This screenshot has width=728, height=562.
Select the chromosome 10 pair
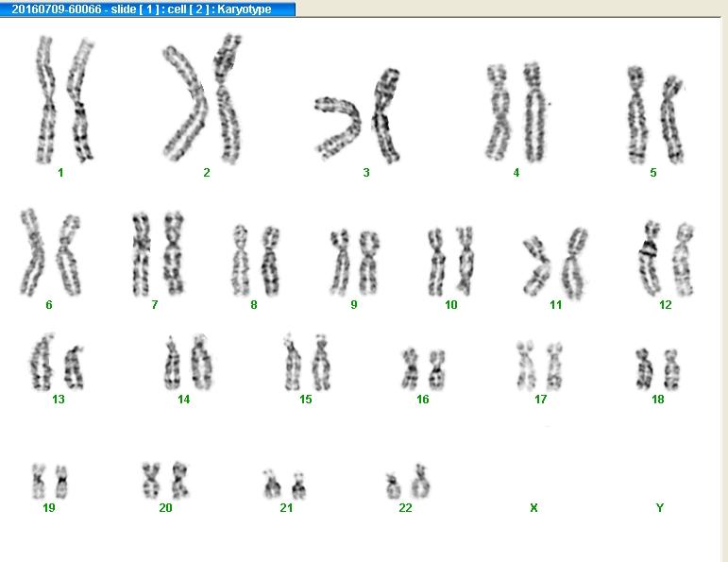pyautogui.click(x=450, y=261)
